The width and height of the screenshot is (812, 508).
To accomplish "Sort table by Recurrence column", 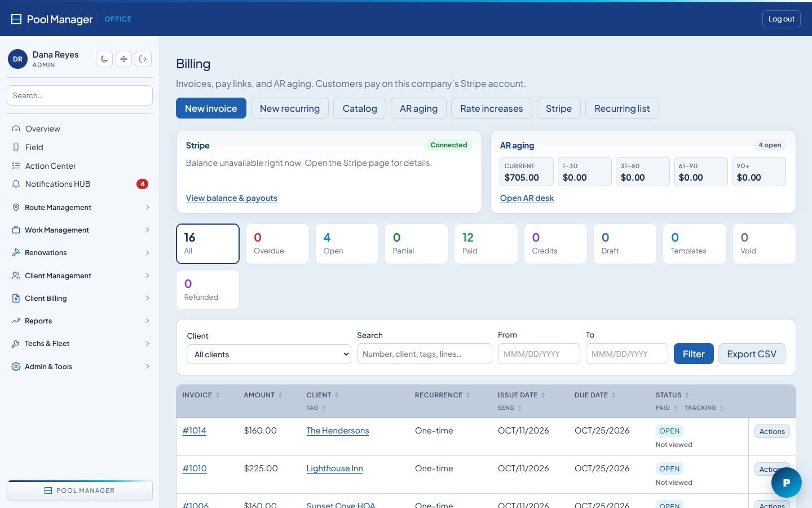I will coord(443,395).
